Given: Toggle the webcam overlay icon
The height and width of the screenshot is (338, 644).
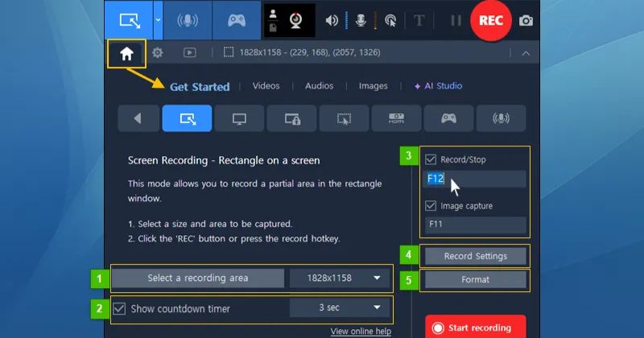Looking at the screenshot, I should tap(295, 20).
